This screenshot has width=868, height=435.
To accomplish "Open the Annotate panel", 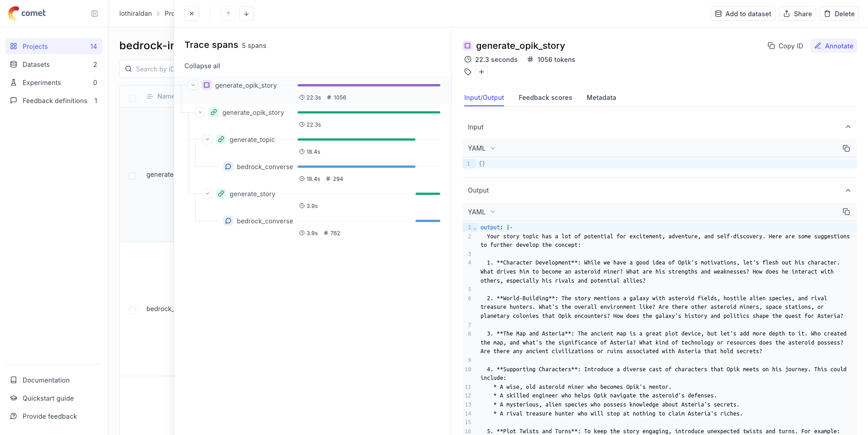I will coord(834,46).
